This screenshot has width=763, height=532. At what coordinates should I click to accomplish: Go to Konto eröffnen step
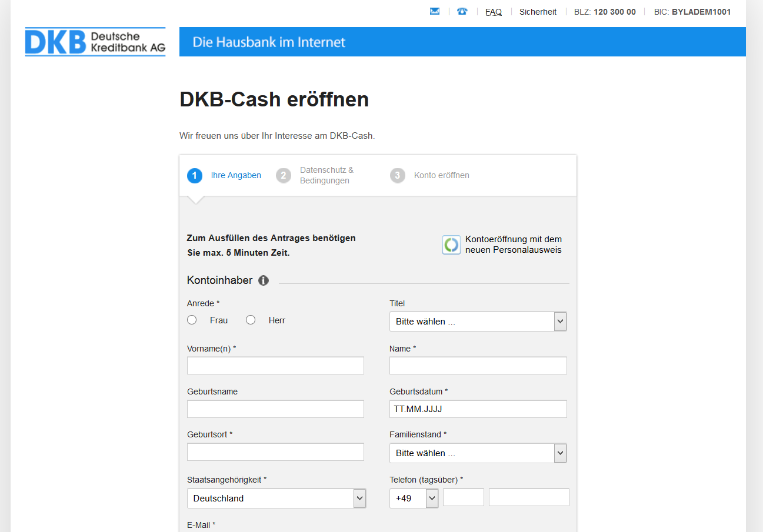pyautogui.click(x=442, y=175)
